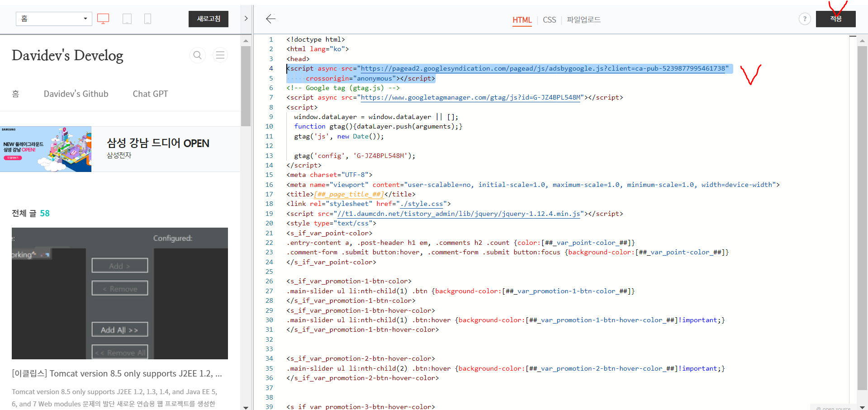
Task: Click line 35 promotion-2 hover CSS rule
Action: pos(505,368)
